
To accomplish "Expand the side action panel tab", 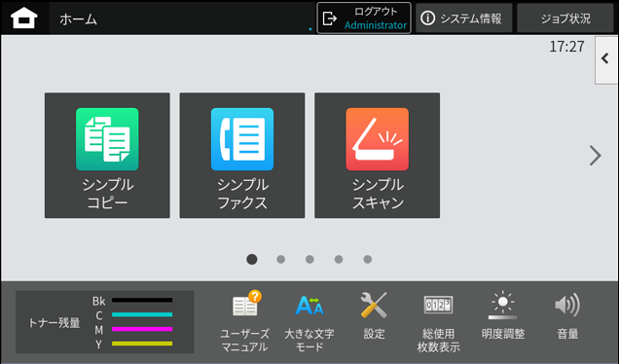I will (606, 59).
